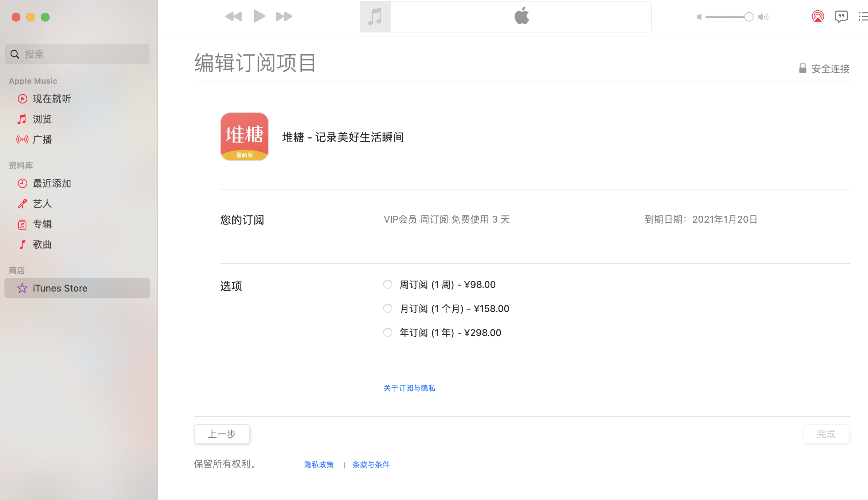Skip to the next track
The image size is (868, 500).
click(284, 16)
